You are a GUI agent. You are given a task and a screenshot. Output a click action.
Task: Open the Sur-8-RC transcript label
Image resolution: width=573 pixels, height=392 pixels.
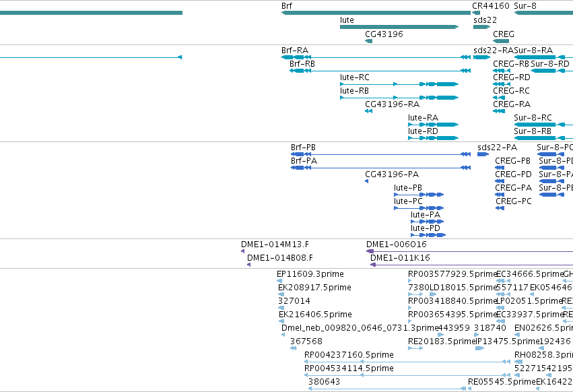533,118
